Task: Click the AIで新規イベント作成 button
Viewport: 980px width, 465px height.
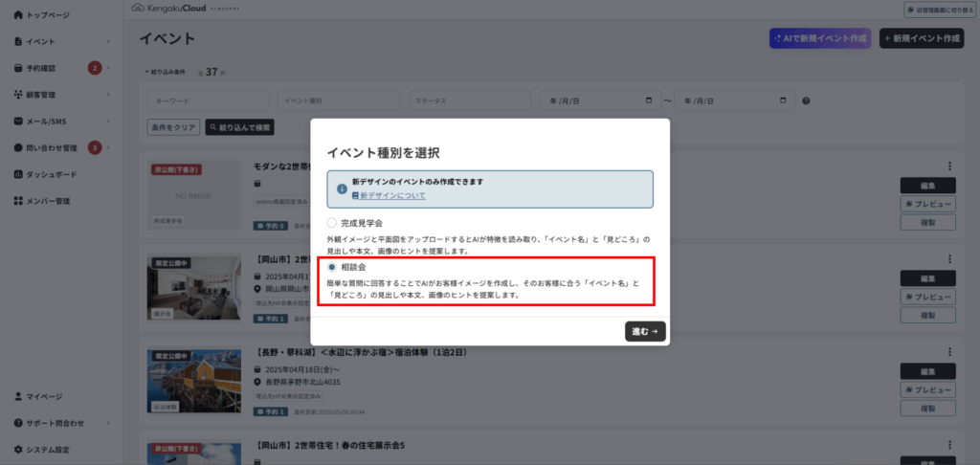Action: pos(820,38)
